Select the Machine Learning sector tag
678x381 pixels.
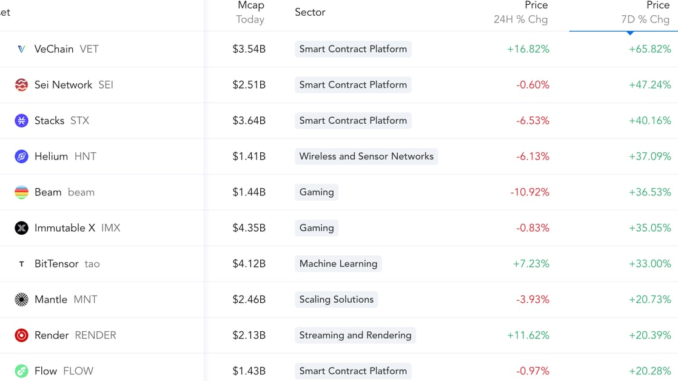338,264
